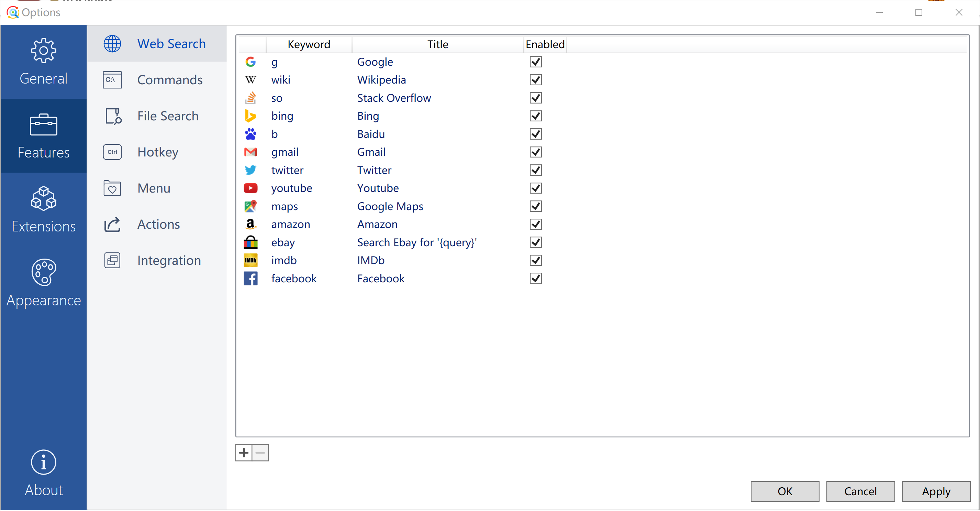Disable the Youtube enabled checkbox
The image size is (980, 511).
535,188
